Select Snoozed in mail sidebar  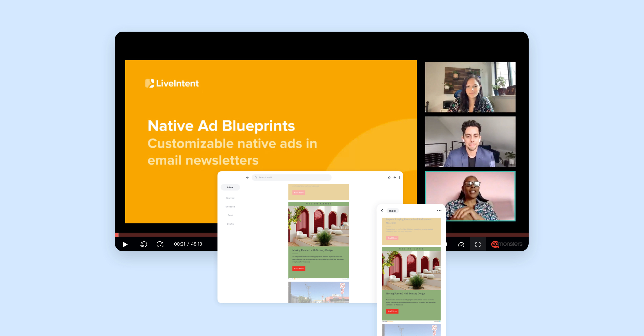coord(230,207)
